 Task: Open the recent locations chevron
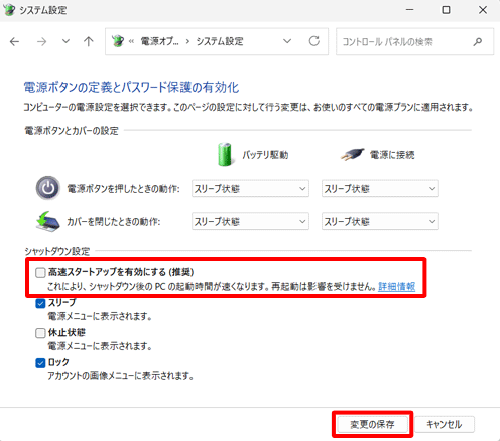click(x=66, y=41)
